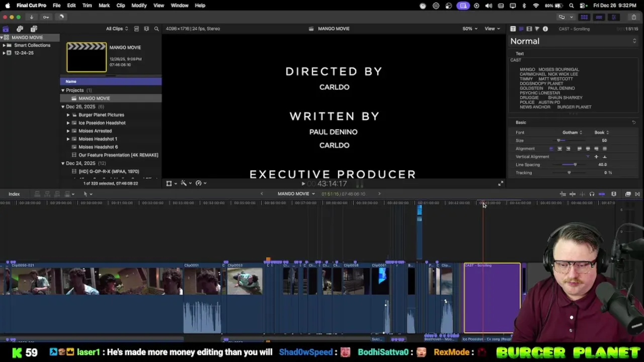Open Video Inspector filmstrip icon
The height and width of the screenshot is (362, 644).
529,29
